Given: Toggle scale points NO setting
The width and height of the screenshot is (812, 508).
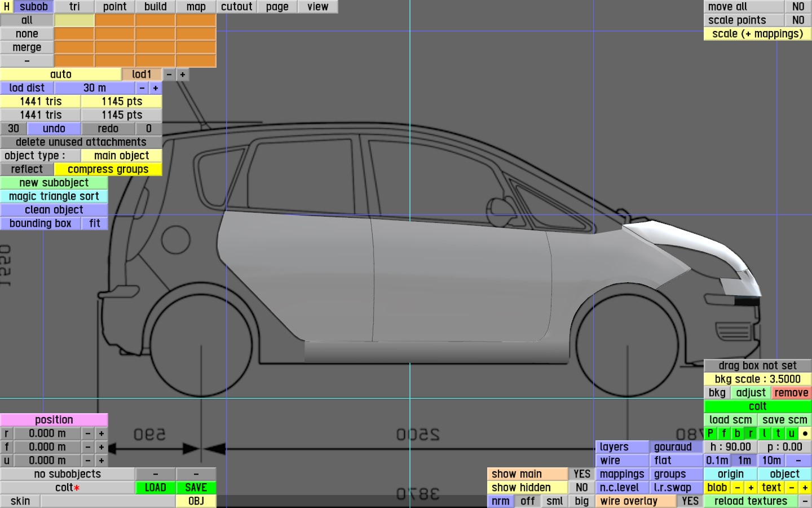Looking at the screenshot, I should [798, 20].
